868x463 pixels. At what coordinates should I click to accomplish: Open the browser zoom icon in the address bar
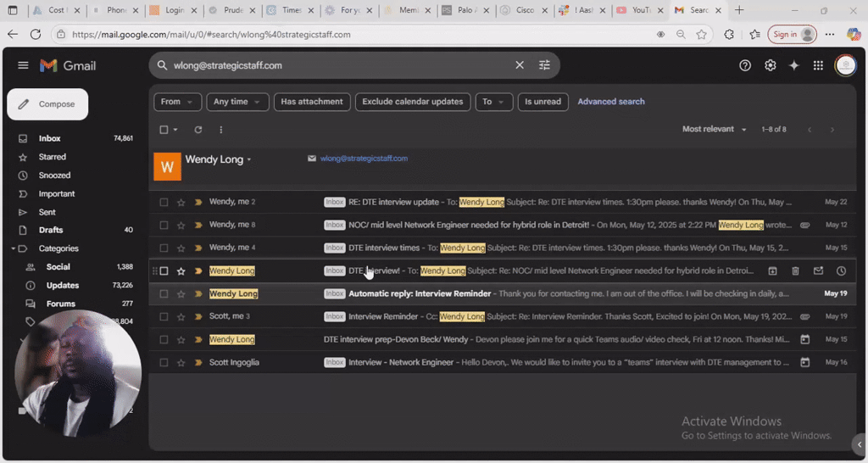pos(681,34)
